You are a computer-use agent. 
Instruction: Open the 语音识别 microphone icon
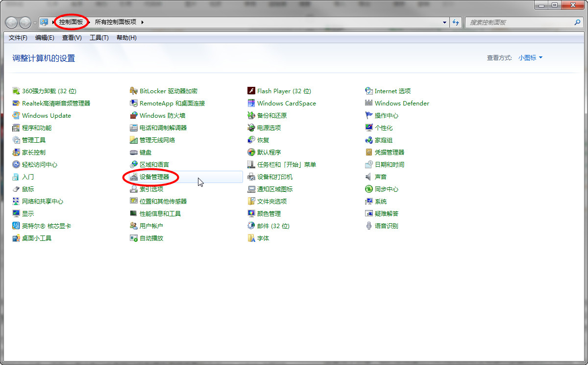point(369,226)
